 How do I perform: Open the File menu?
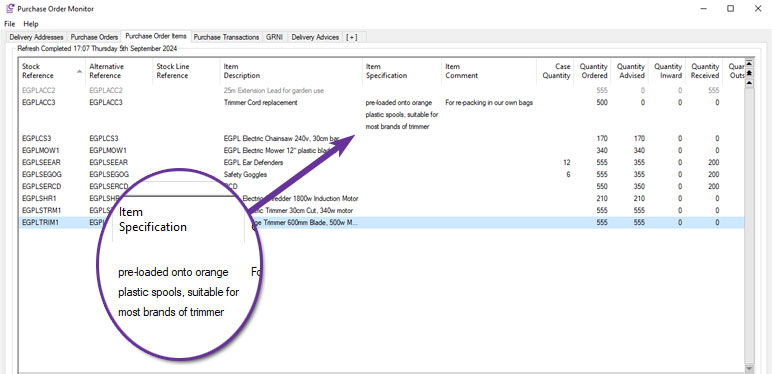coord(10,24)
